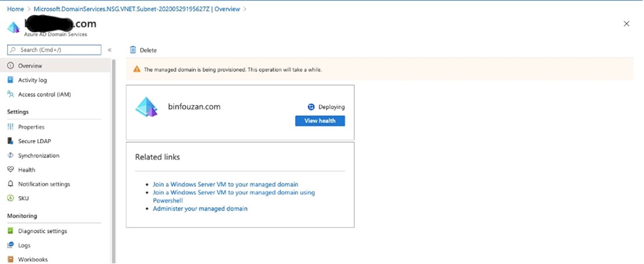The width and height of the screenshot is (644, 264).
Task: Click the Health heart icon
Action: pyautogui.click(x=10, y=169)
